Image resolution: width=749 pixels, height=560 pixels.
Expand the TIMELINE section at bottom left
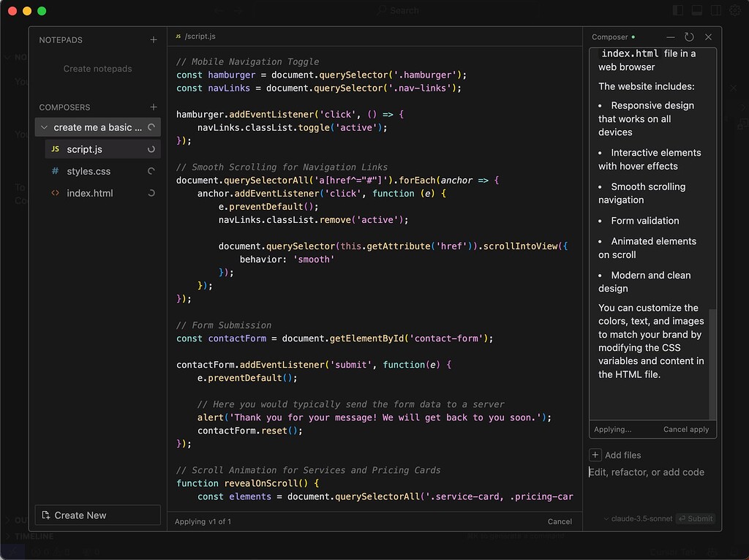click(33, 536)
